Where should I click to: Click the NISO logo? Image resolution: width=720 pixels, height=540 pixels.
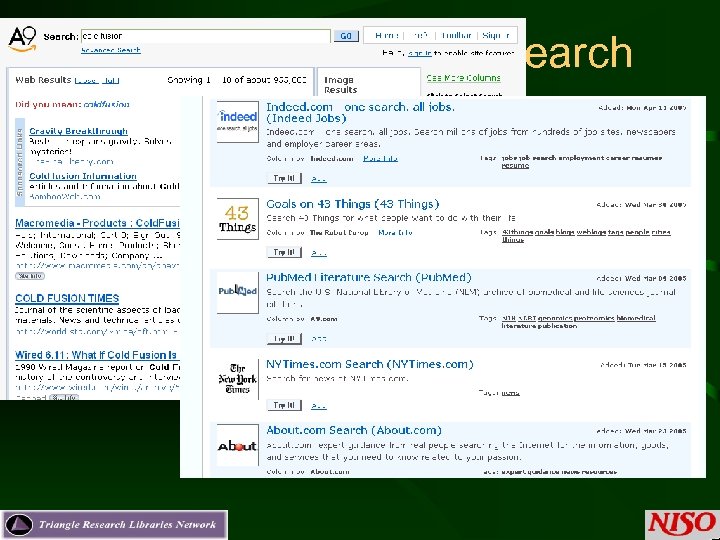(x=681, y=524)
